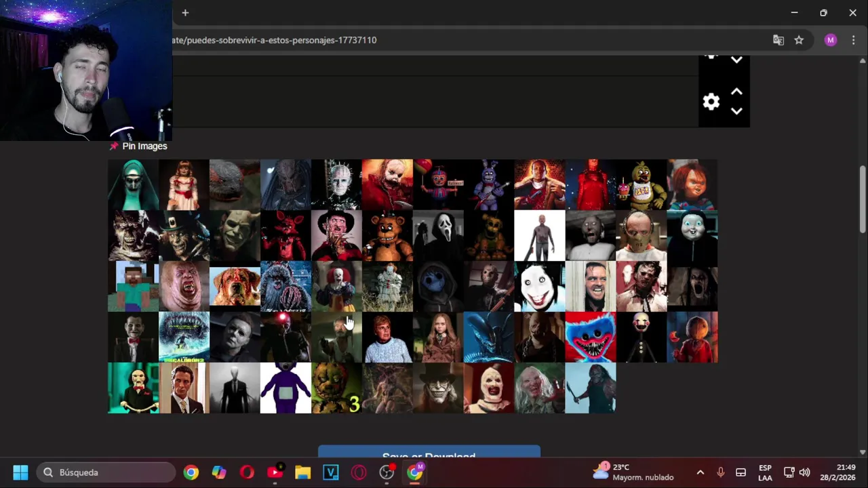Image resolution: width=868 pixels, height=488 pixels.
Task: Select man in suit and tie
Action: (x=184, y=388)
